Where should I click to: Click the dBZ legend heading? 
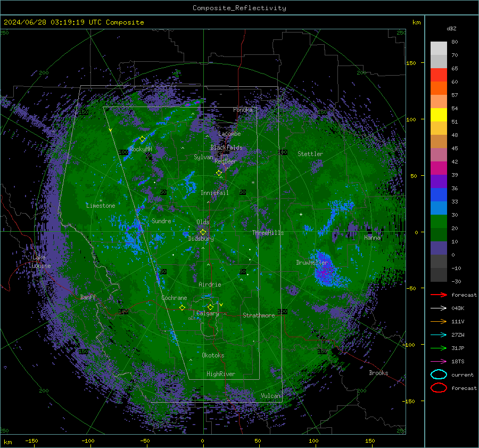(451, 28)
